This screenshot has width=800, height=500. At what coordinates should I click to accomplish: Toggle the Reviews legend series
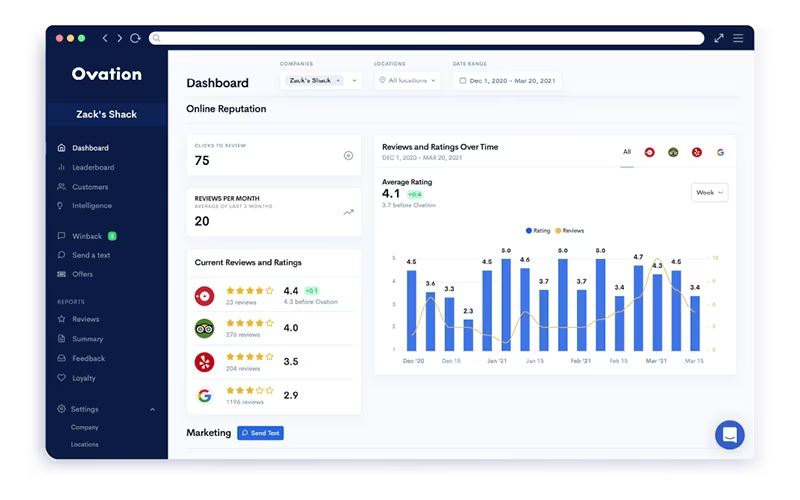569,231
